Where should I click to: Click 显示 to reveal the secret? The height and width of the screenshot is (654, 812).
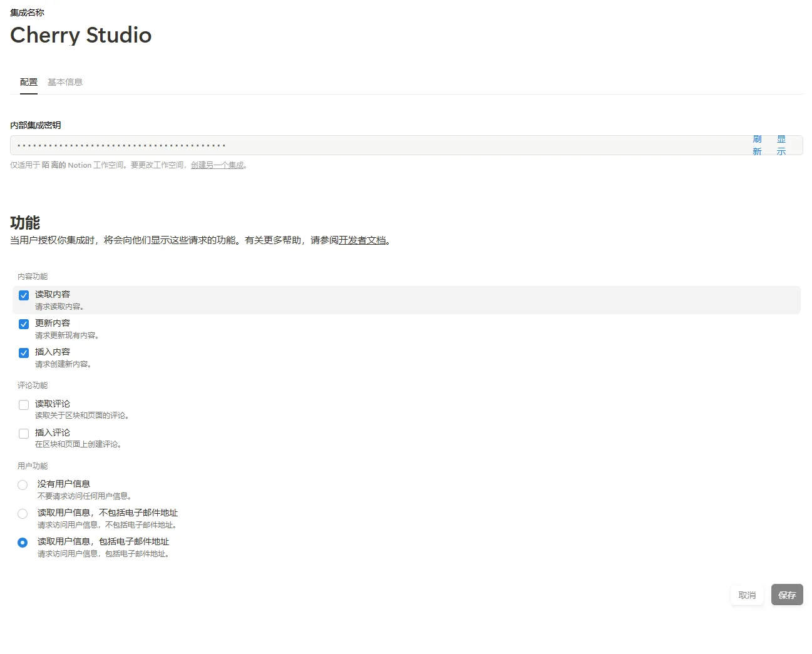click(781, 145)
